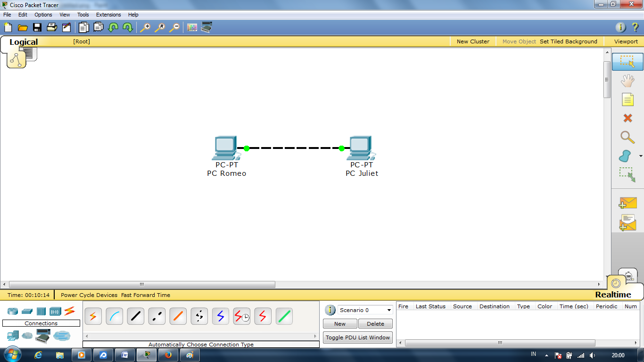
Task: Select Wireless Devices category
Action: coord(56,311)
